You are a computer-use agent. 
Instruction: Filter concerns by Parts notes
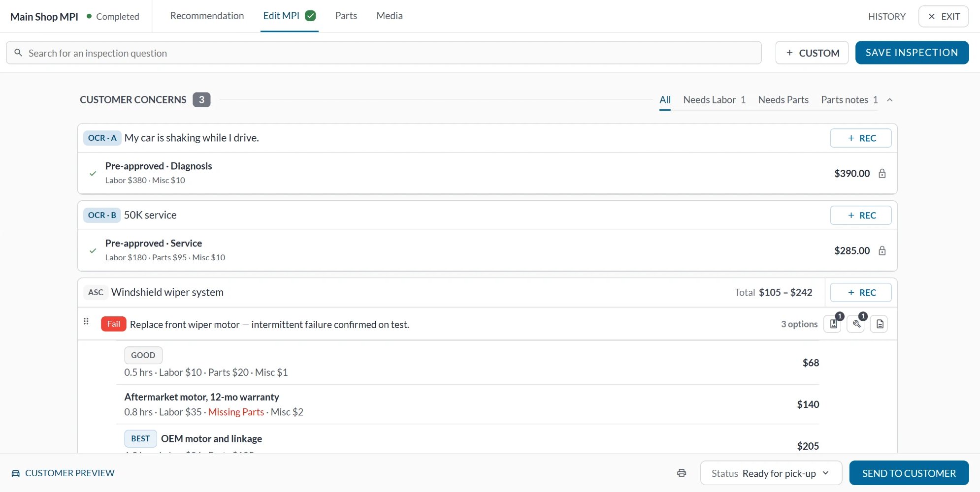pyautogui.click(x=849, y=100)
